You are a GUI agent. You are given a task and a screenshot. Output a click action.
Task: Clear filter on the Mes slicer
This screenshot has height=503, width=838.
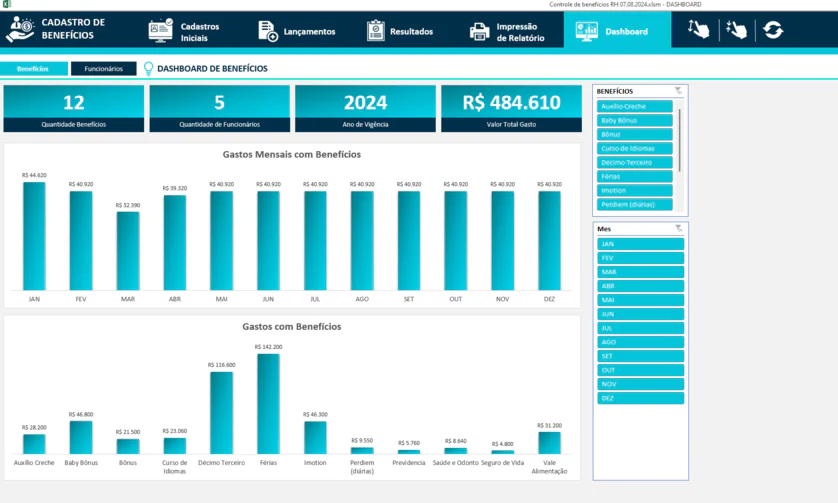tap(678, 228)
